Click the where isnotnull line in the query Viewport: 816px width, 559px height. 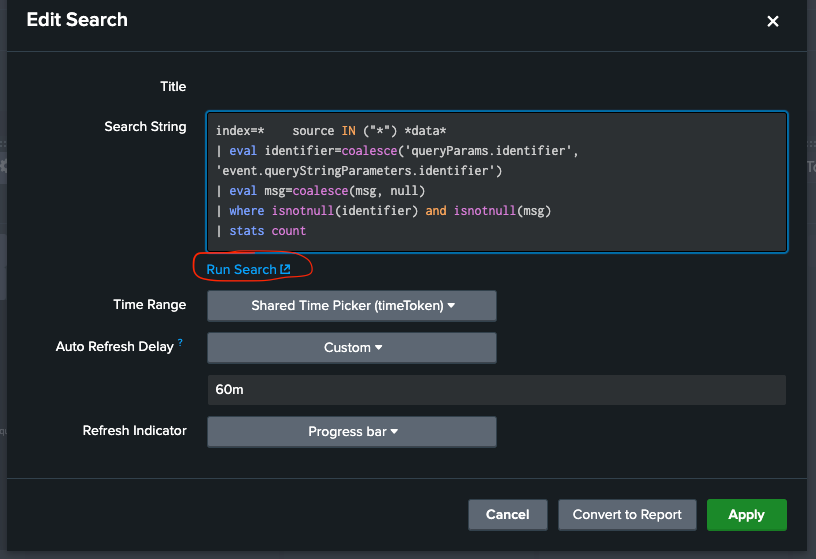coord(383,211)
